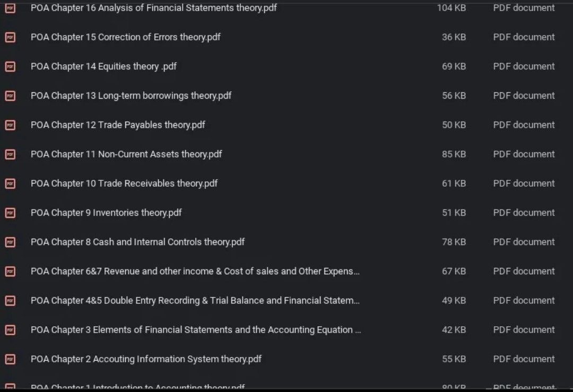Click PDF icon for Non-Current Assets file

click(x=10, y=154)
